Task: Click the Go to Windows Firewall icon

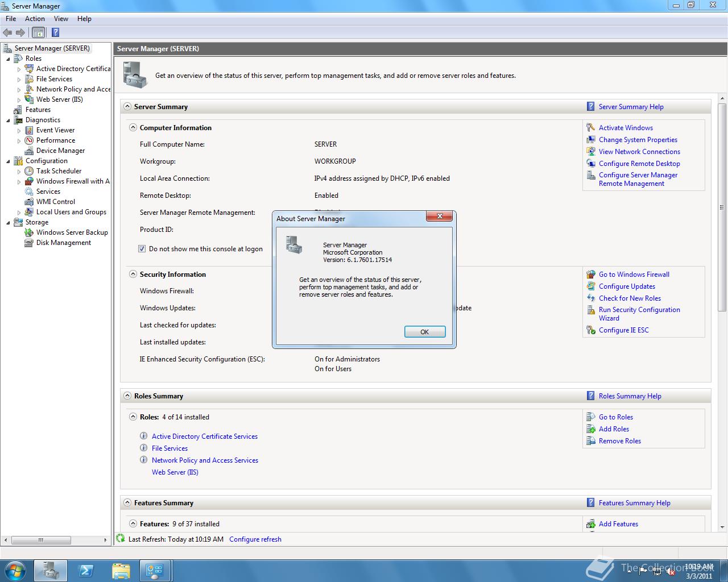Action: [591, 275]
